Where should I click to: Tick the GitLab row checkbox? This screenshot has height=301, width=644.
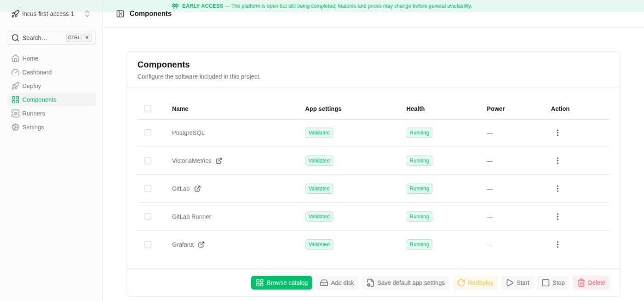148,189
